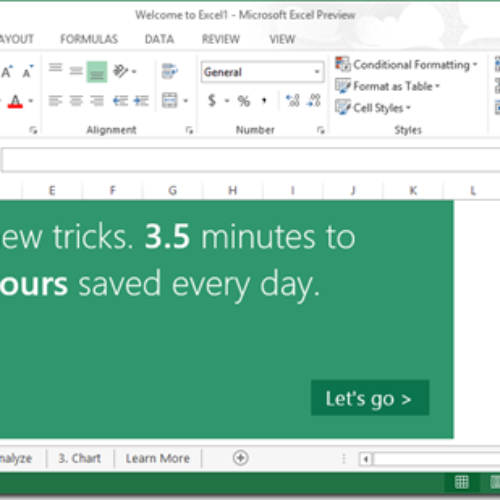
Task: Open Cell Styles dropdown
Action: [x=373, y=107]
